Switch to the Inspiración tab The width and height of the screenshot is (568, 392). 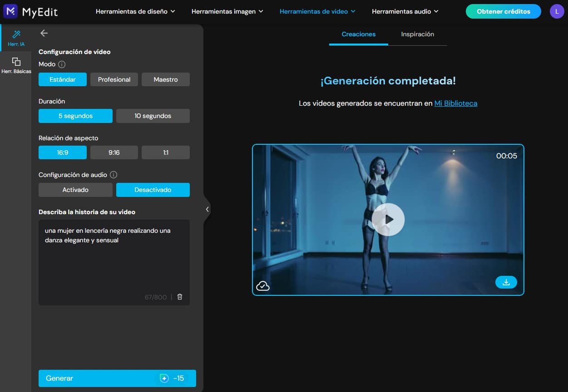click(417, 34)
